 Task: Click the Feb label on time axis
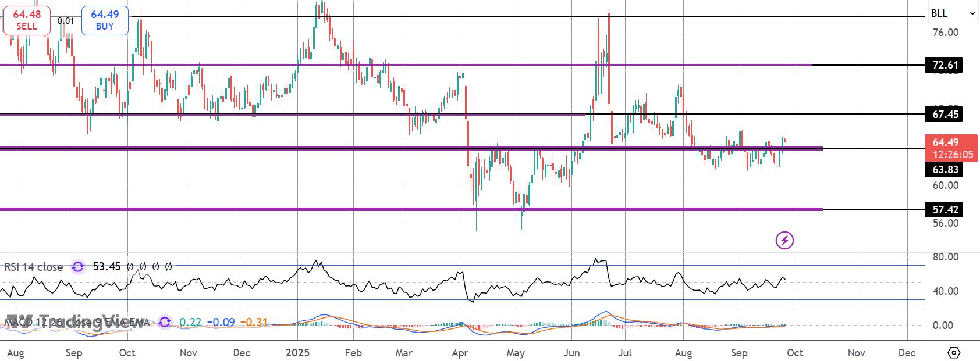(x=353, y=353)
